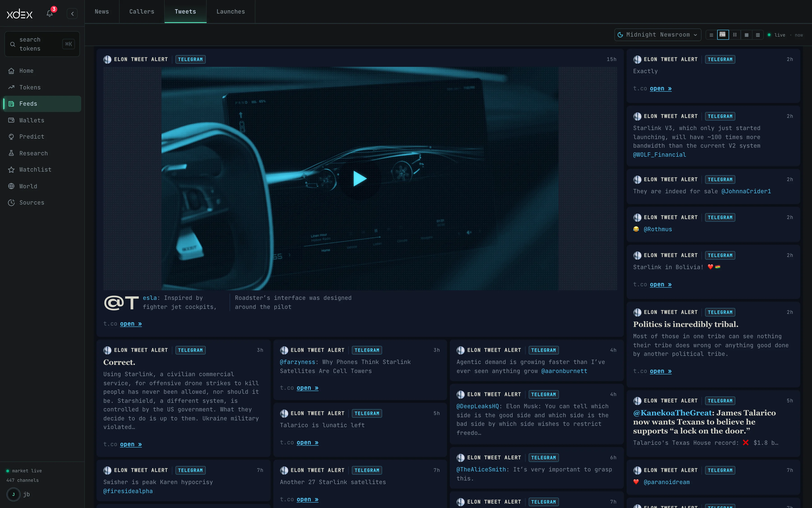The width and height of the screenshot is (812, 508).
Task: Switch to the columns layout view
Action: [x=758, y=35]
